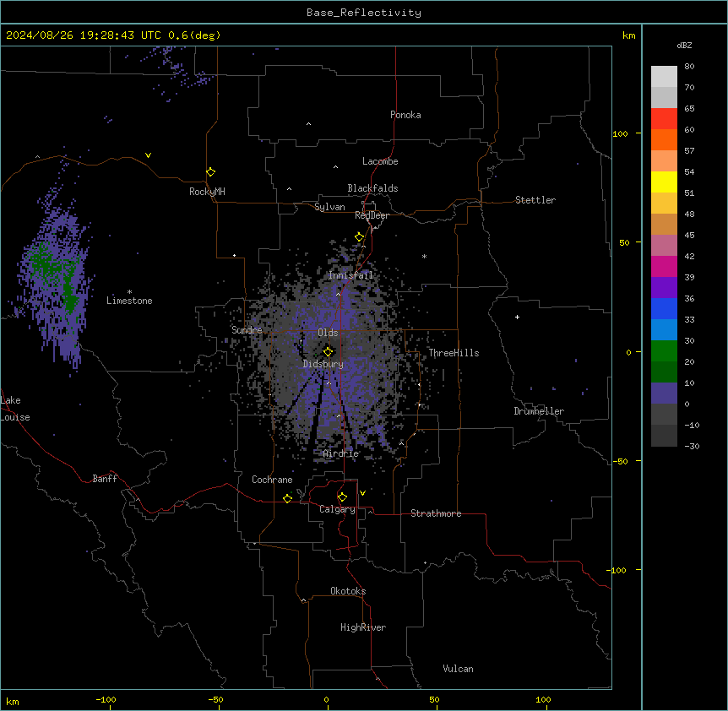The image size is (728, 711).
Task: Click the yellow 54 dBZ legend swatch
Action: [x=664, y=182]
